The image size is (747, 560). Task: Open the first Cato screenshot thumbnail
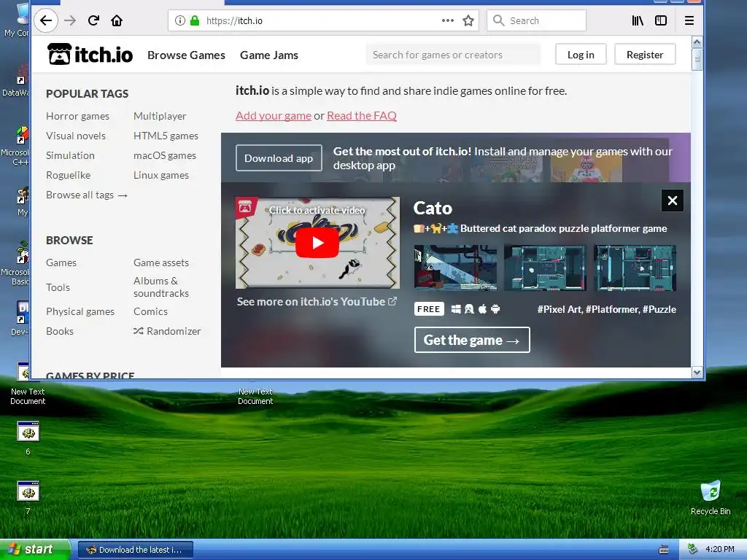[x=455, y=268]
